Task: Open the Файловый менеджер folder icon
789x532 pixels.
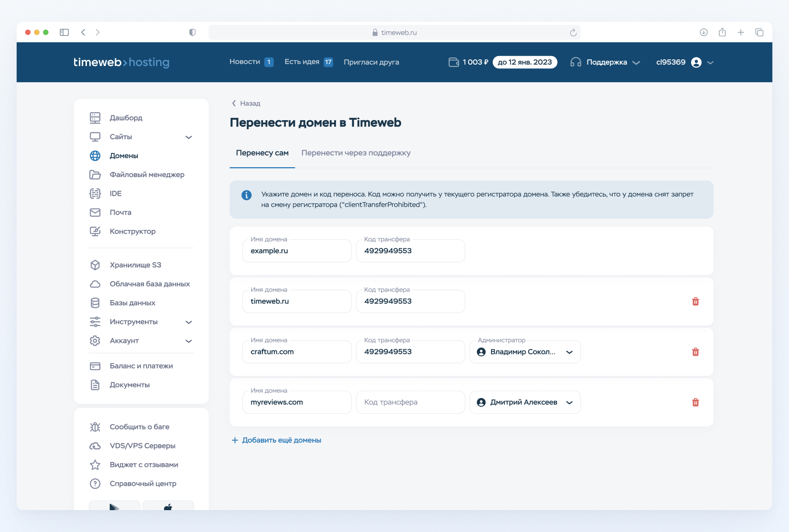Action: tap(95, 175)
